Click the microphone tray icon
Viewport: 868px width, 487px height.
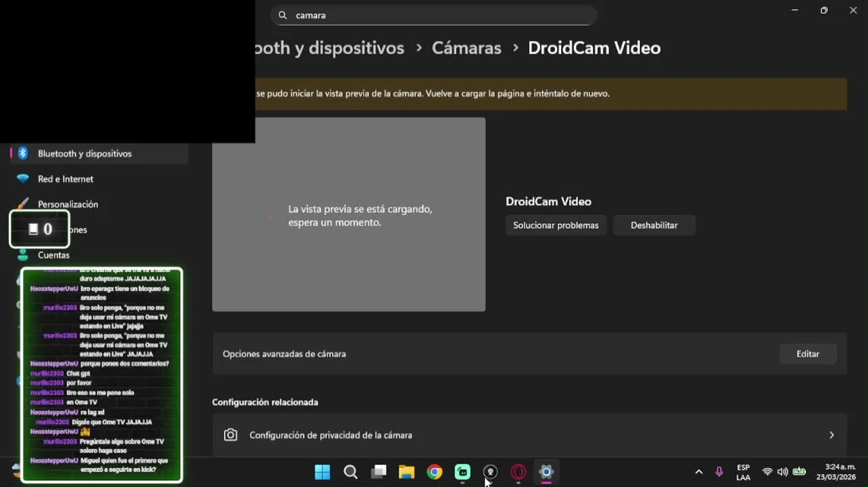719,472
